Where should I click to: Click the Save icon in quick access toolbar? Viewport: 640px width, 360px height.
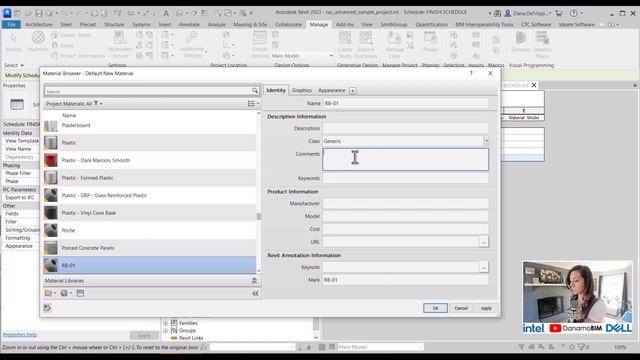(x=39, y=13)
